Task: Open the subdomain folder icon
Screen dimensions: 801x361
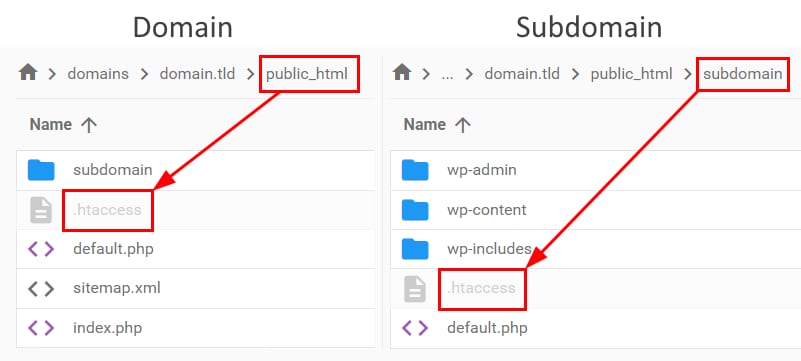Action: point(41,170)
